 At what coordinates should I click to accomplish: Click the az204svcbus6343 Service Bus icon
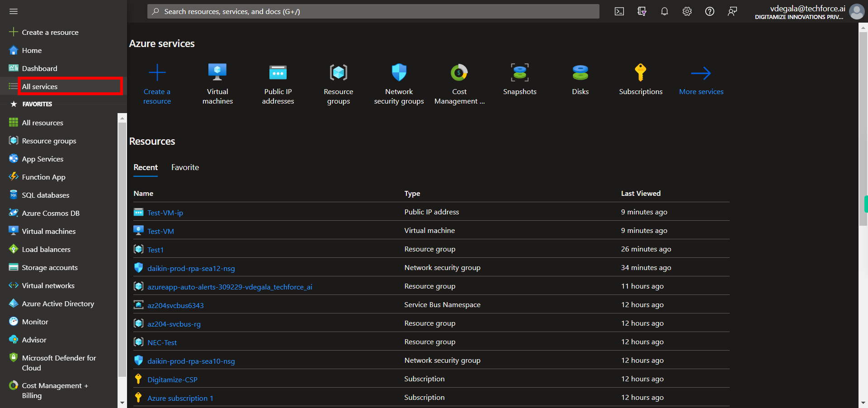(138, 305)
